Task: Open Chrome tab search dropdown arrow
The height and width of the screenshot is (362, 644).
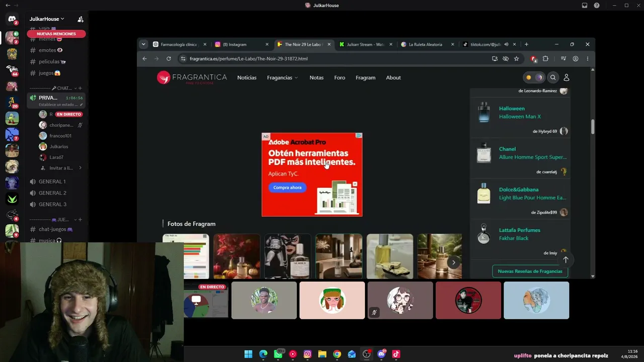Action: [x=143, y=44]
